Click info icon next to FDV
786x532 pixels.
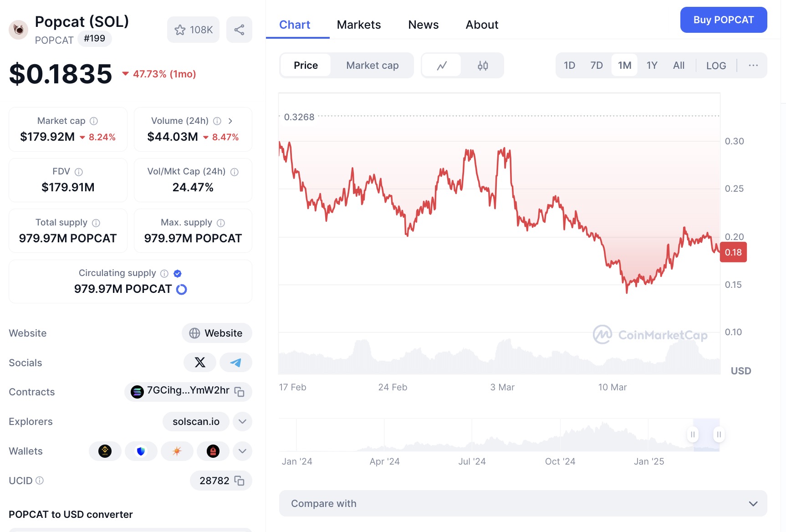[x=79, y=172]
